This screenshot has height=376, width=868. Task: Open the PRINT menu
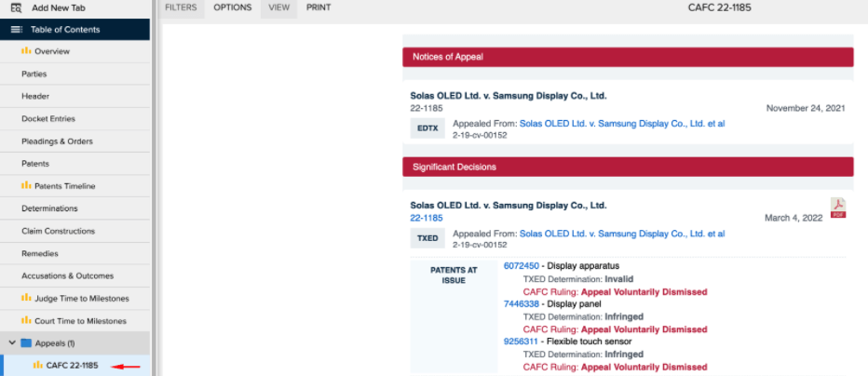coord(319,7)
